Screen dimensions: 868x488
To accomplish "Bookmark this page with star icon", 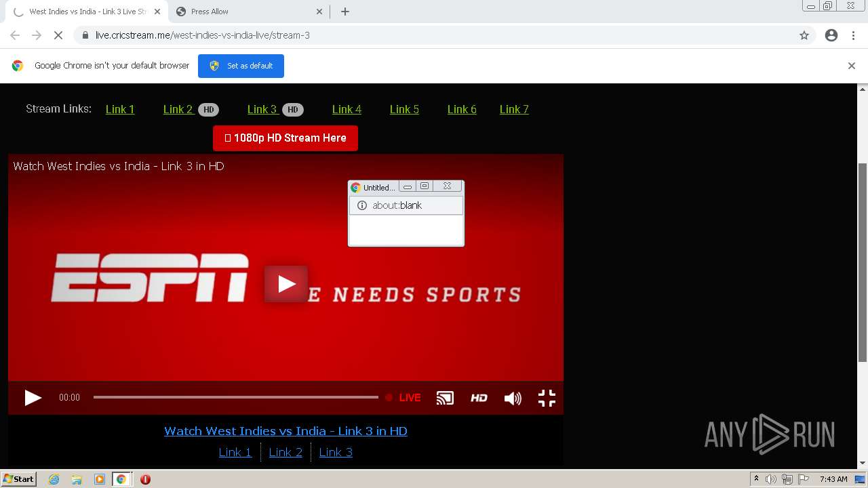I will [804, 35].
